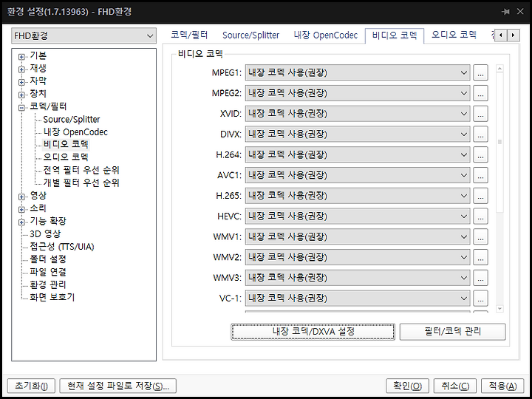Open the DIVX codec dropdown

click(358, 134)
